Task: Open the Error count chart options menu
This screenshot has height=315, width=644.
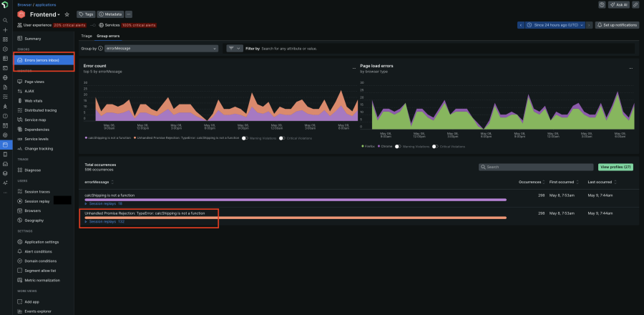Action: coord(353,68)
